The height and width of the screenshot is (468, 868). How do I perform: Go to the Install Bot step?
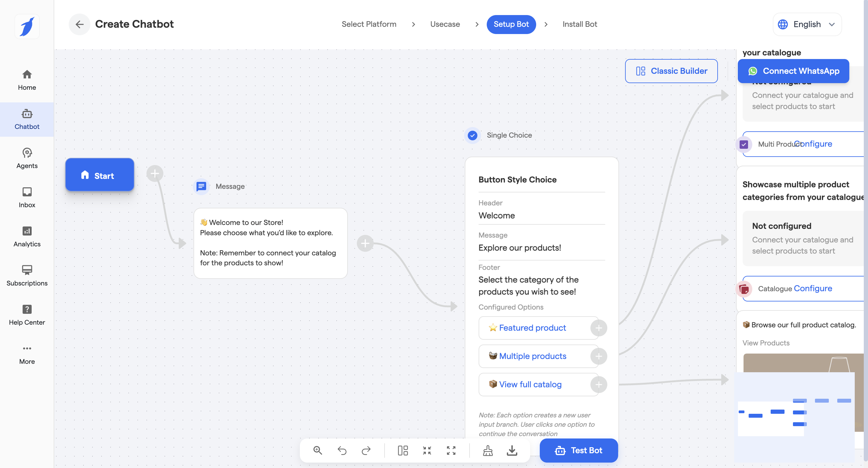[580, 24]
